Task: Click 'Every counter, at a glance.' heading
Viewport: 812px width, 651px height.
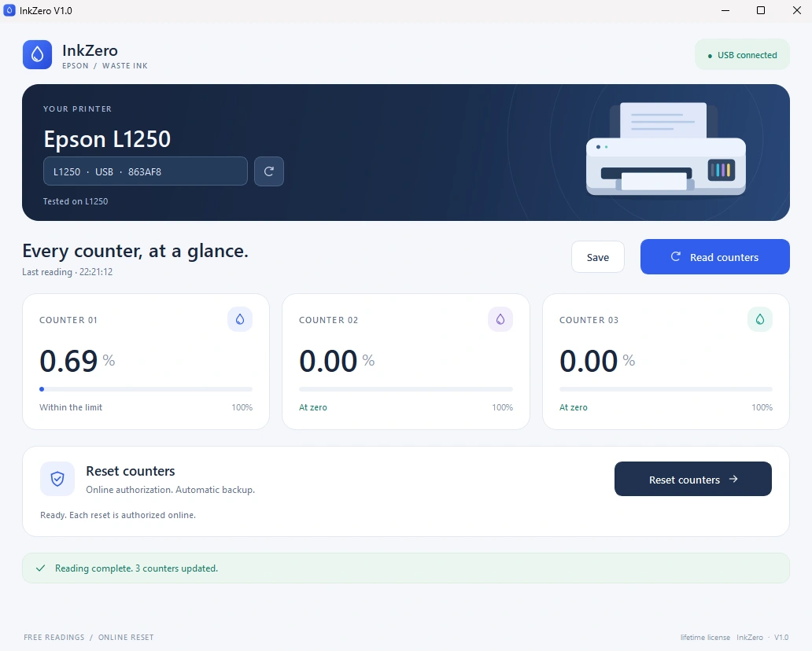Action: coord(135,251)
